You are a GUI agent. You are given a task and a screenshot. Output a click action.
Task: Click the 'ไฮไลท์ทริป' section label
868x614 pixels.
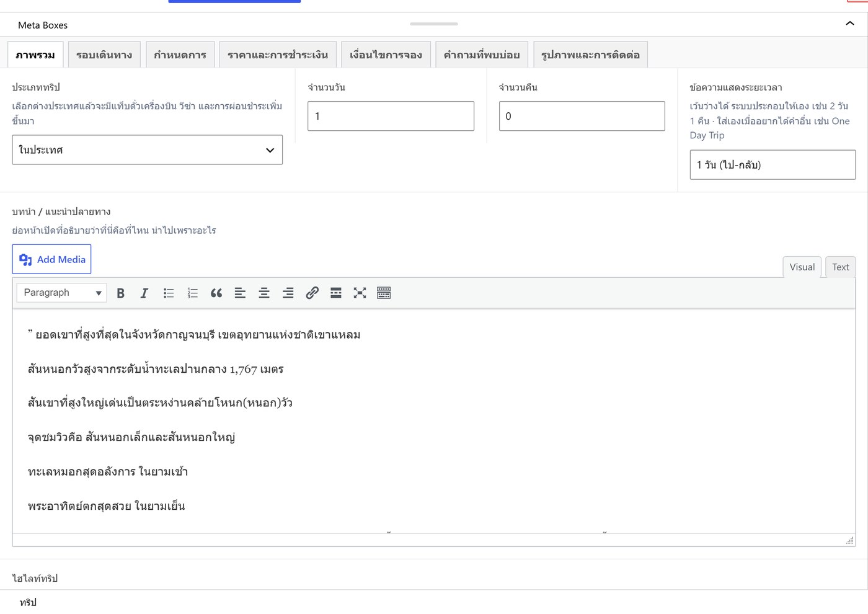[35, 578]
